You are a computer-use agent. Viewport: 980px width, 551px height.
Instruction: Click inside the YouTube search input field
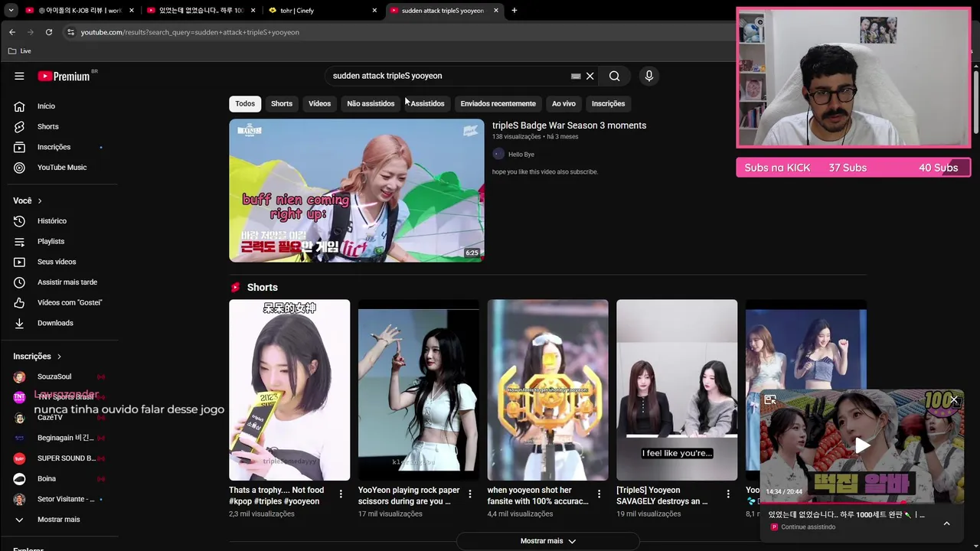point(448,76)
